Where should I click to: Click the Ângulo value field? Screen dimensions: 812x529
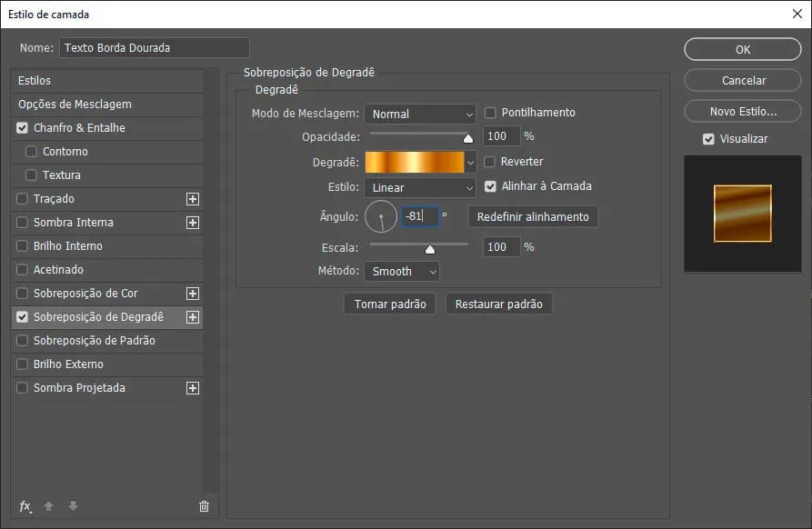pyautogui.click(x=419, y=216)
